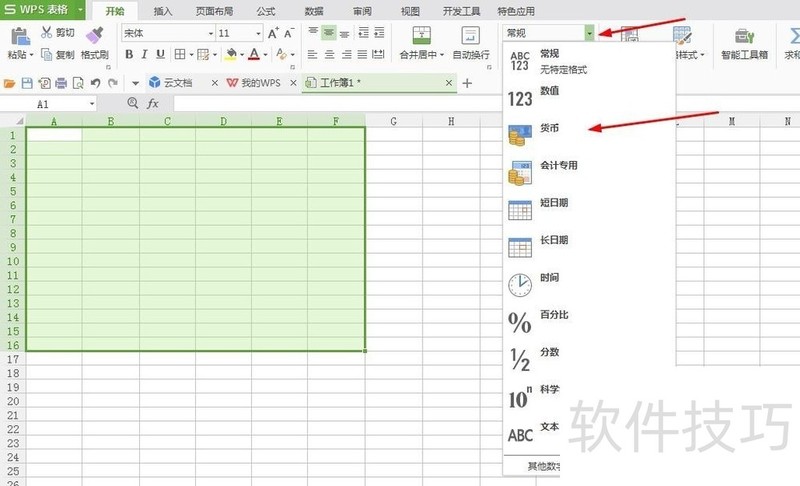The width and height of the screenshot is (800, 486).
Task: Align cell text right
Action: [x=346, y=54]
